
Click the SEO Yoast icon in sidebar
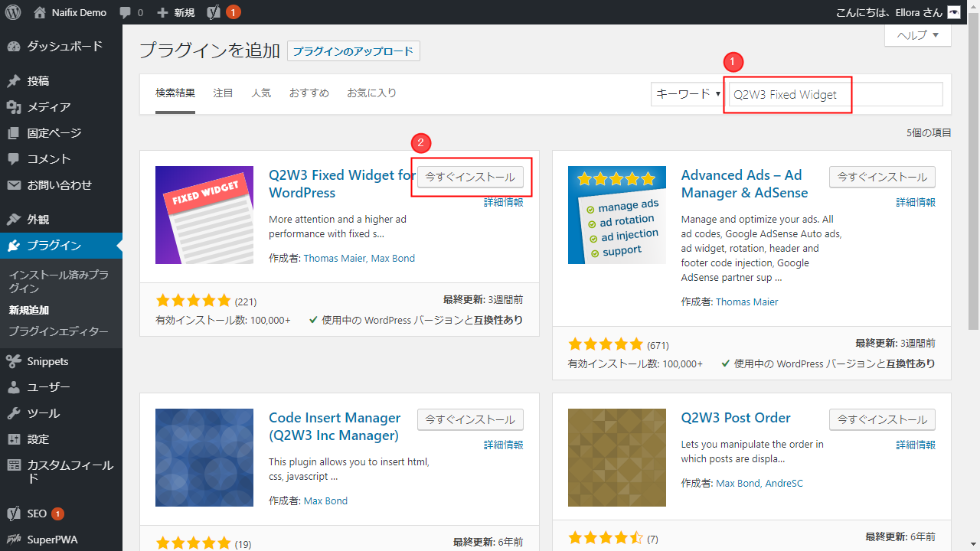click(13, 514)
